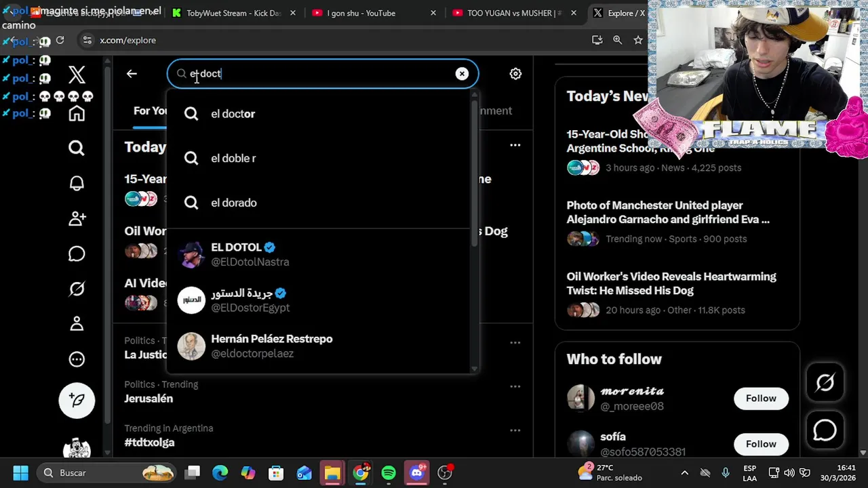Open the EL DOTOL account suggestion
The image size is (868, 488).
(319, 254)
